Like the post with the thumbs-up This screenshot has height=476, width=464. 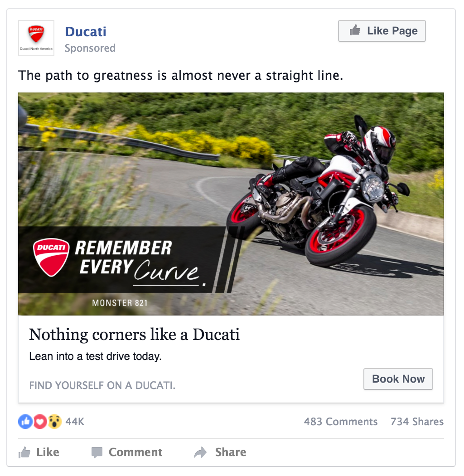point(39,452)
